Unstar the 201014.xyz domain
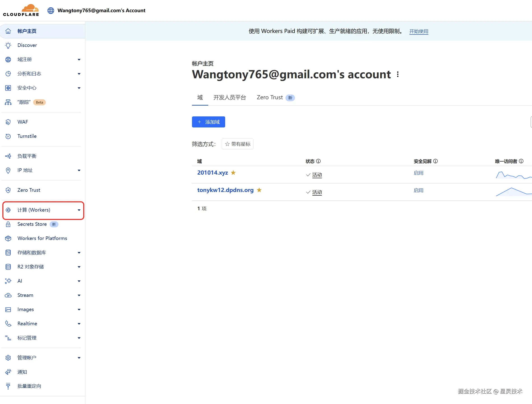Screen dimensions: 532x404 coord(233,173)
